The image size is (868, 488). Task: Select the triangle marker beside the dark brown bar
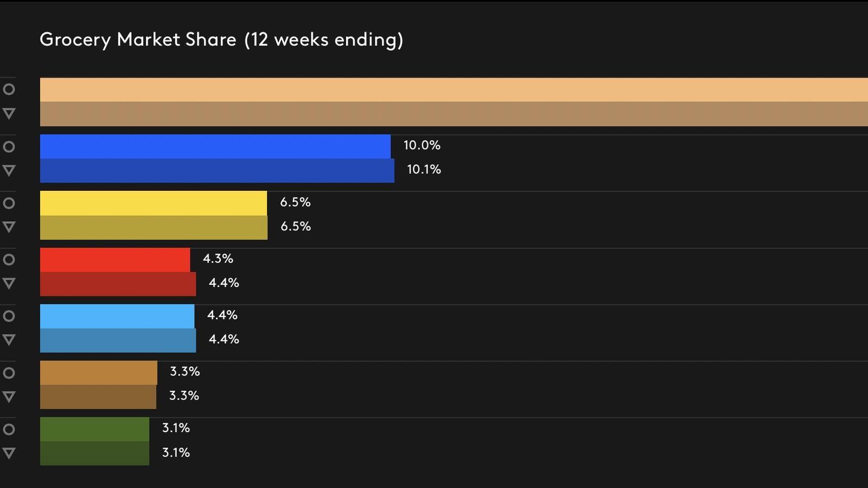click(x=9, y=396)
